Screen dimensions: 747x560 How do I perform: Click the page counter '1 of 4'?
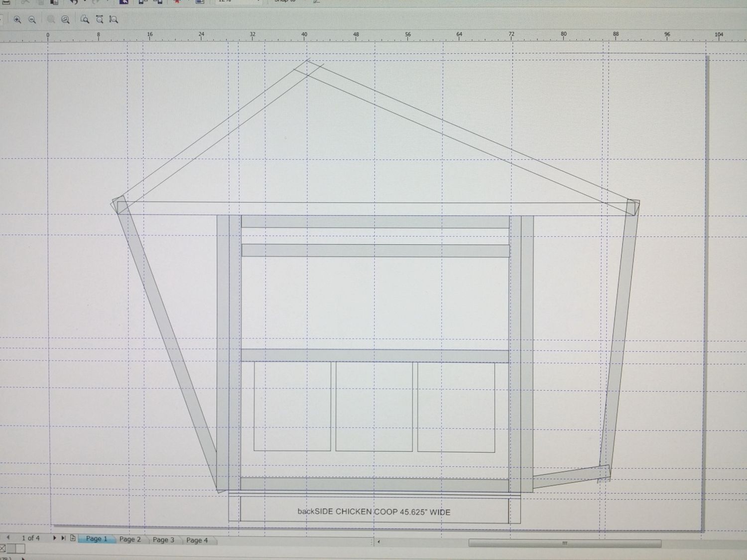tap(30, 538)
